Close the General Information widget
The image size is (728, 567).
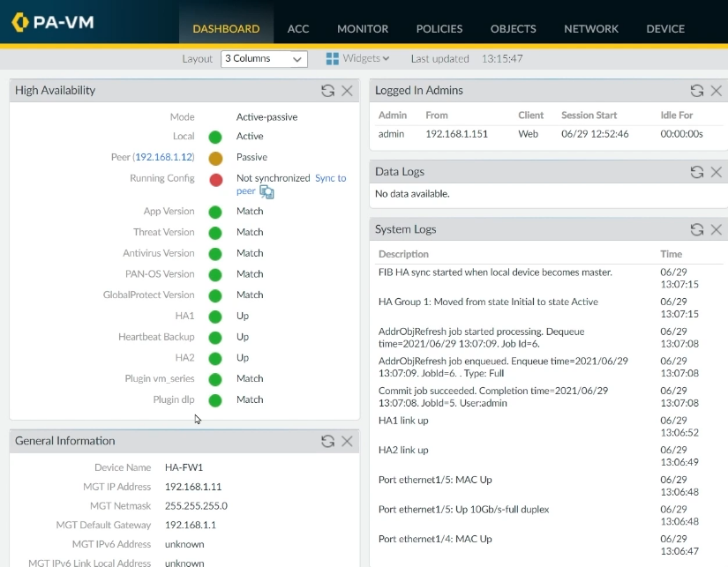347,441
